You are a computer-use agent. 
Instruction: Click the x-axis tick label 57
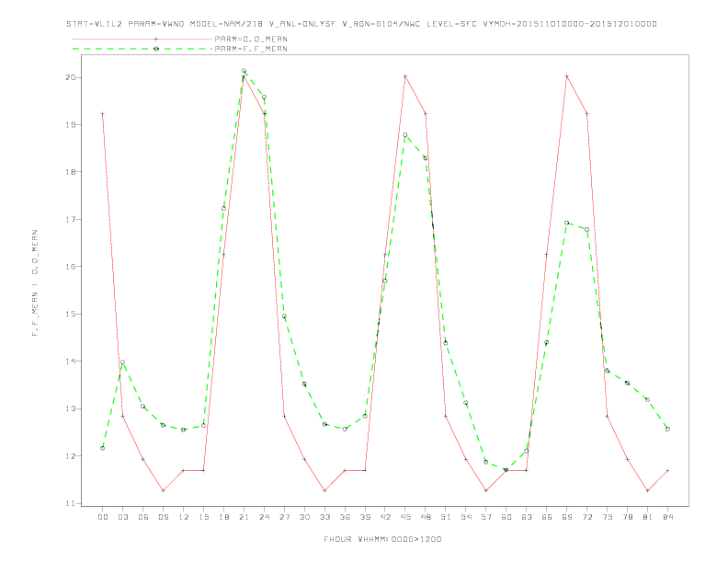click(x=486, y=517)
